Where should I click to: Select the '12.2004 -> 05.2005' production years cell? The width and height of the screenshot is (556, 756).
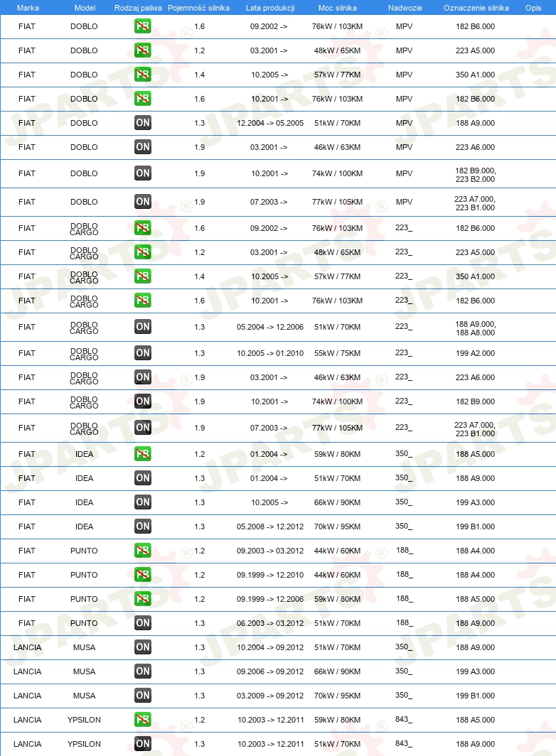click(269, 123)
